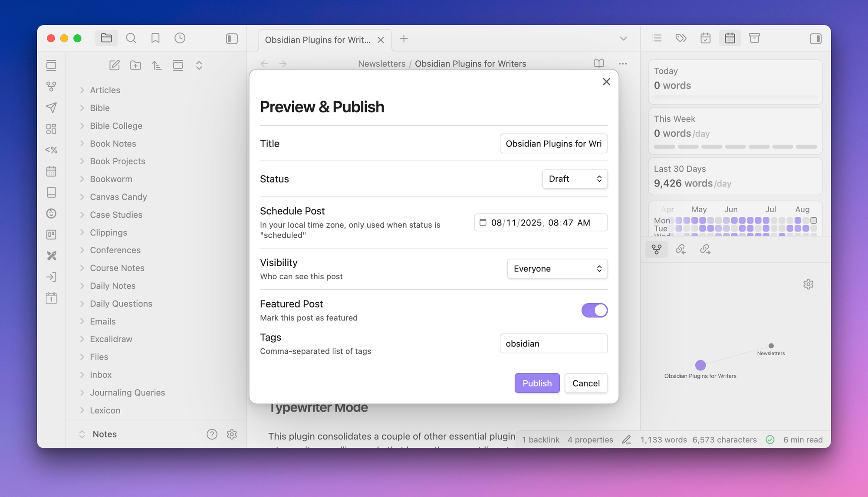Click the search icon in the left sidebar
Image resolution: width=868 pixels, height=497 pixels.
click(x=131, y=38)
